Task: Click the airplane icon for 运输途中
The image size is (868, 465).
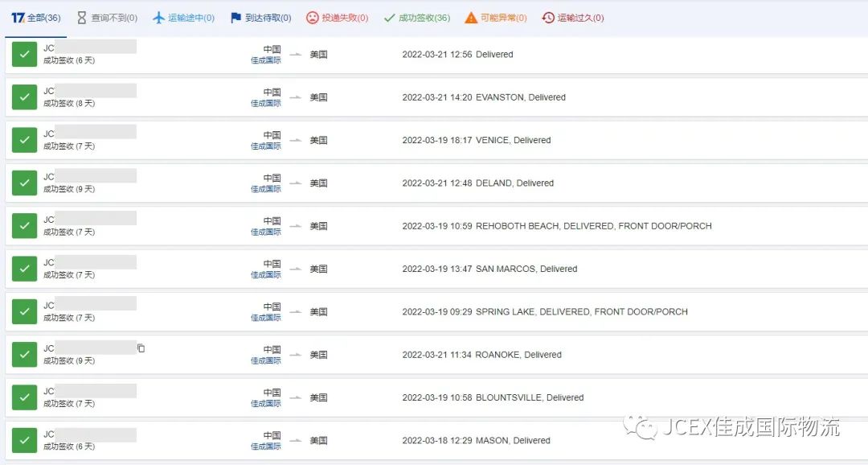Action: [158, 18]
